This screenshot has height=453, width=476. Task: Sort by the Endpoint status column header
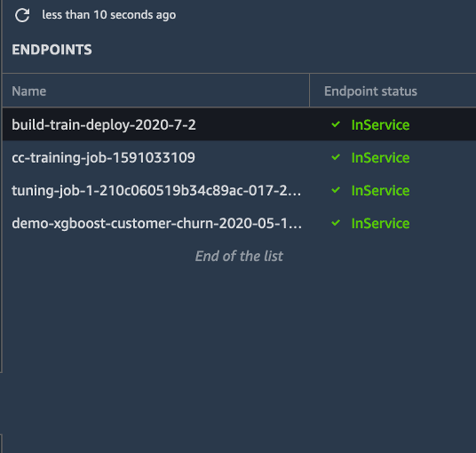pyautogui.click(x=370, y=91)
